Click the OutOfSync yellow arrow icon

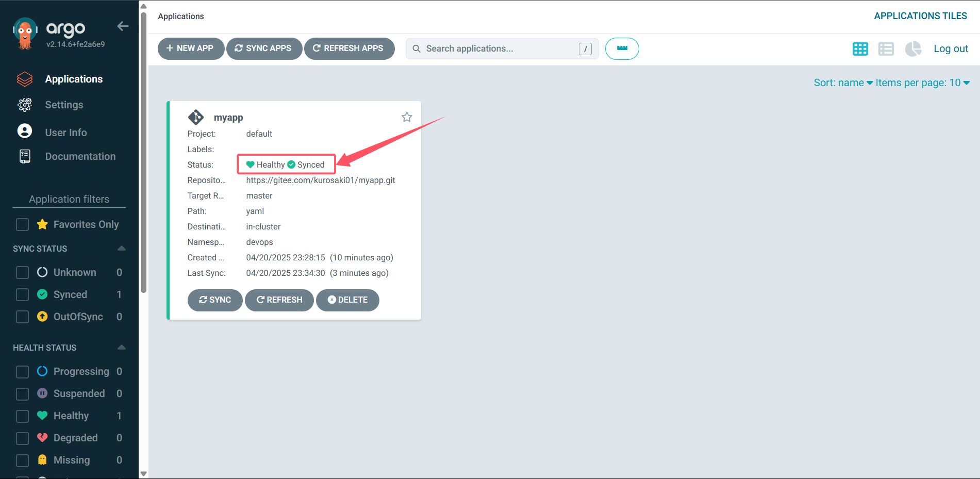click(x=42, y=317)
